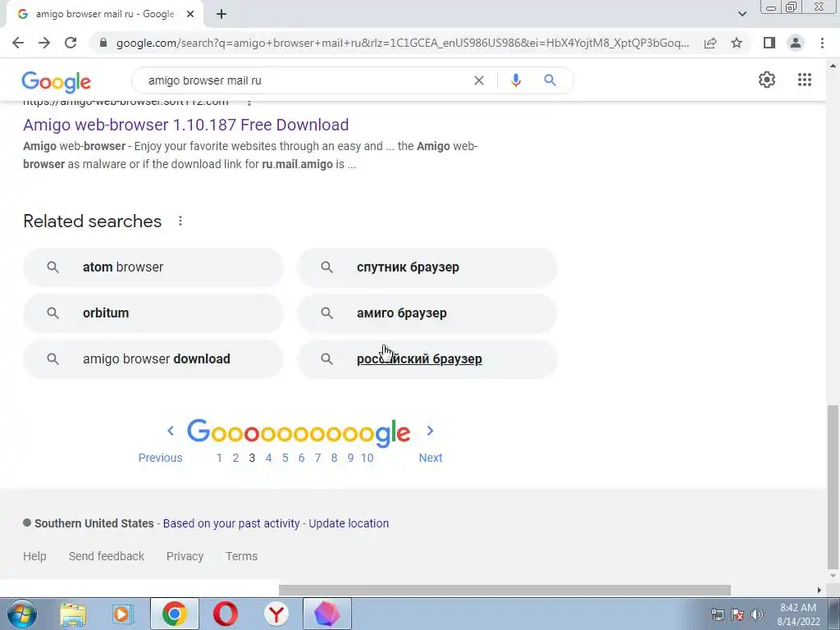Jump to results page 2

235,458
